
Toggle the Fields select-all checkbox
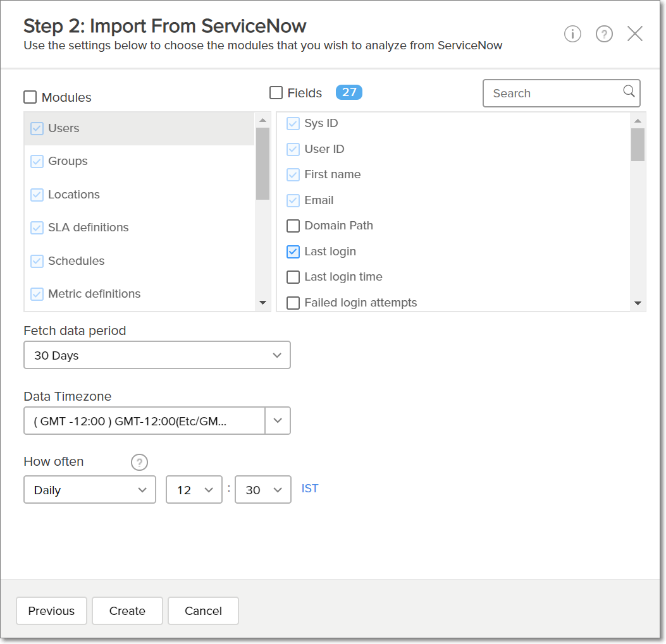[x=276, y=92]
